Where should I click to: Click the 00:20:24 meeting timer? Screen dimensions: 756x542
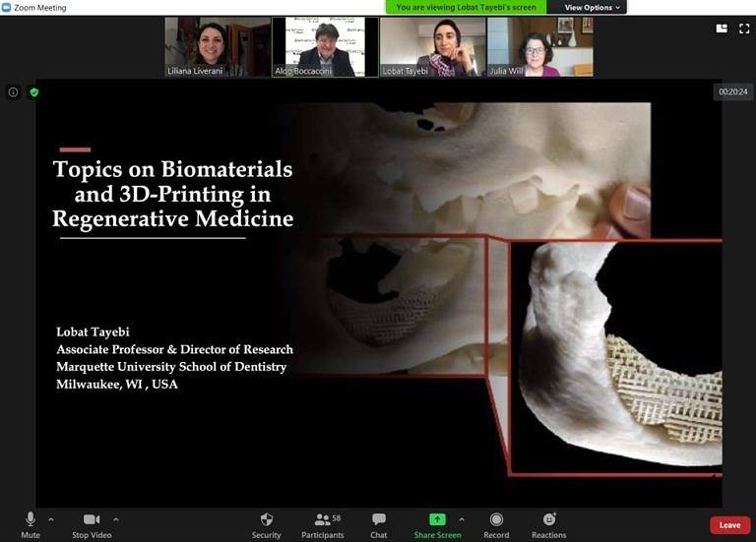[x=732, y=91]
